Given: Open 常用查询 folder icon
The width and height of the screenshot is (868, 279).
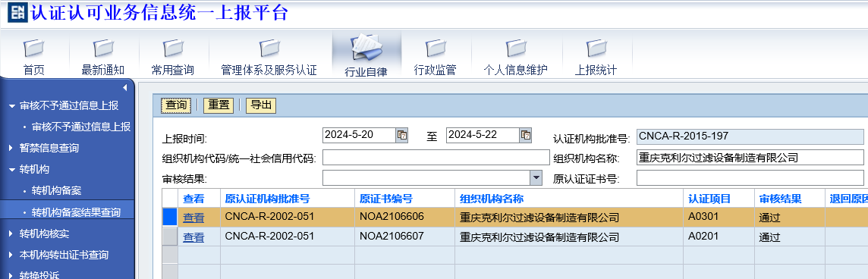Looking at the screenshot, I should click(173, 49).
